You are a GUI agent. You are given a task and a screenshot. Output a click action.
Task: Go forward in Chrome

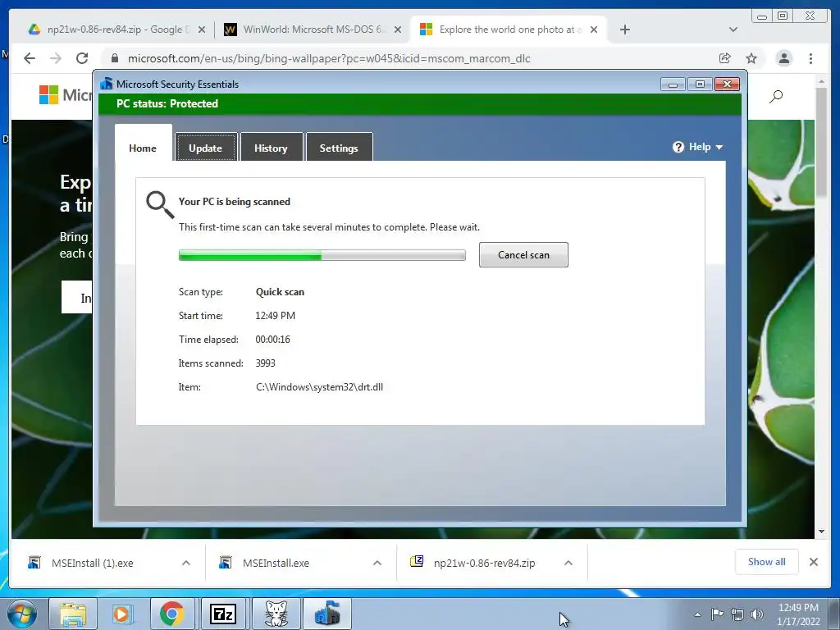click(x=56, y=58)
